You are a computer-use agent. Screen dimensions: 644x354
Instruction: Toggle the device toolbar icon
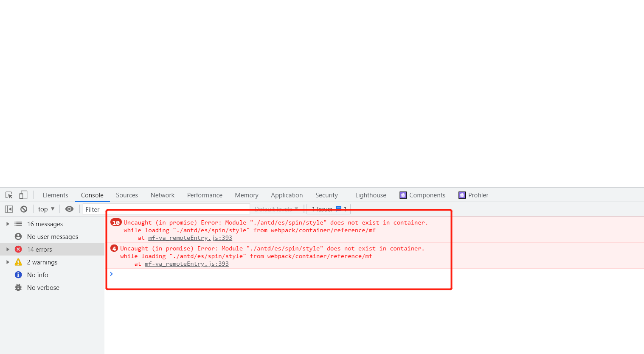coord(23,195)
